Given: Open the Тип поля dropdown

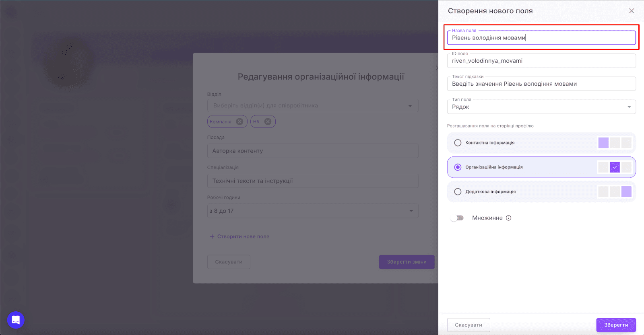Looking at the screenshot, I should [541, 107].
